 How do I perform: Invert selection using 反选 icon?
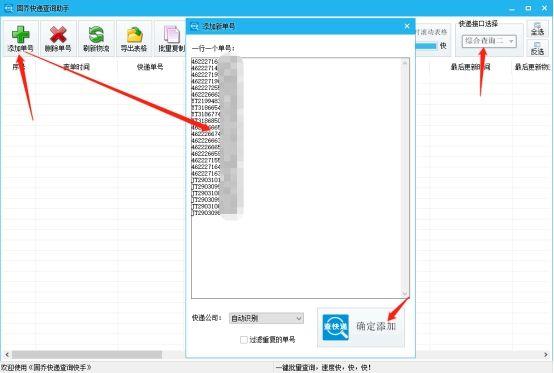click(537, 48)
